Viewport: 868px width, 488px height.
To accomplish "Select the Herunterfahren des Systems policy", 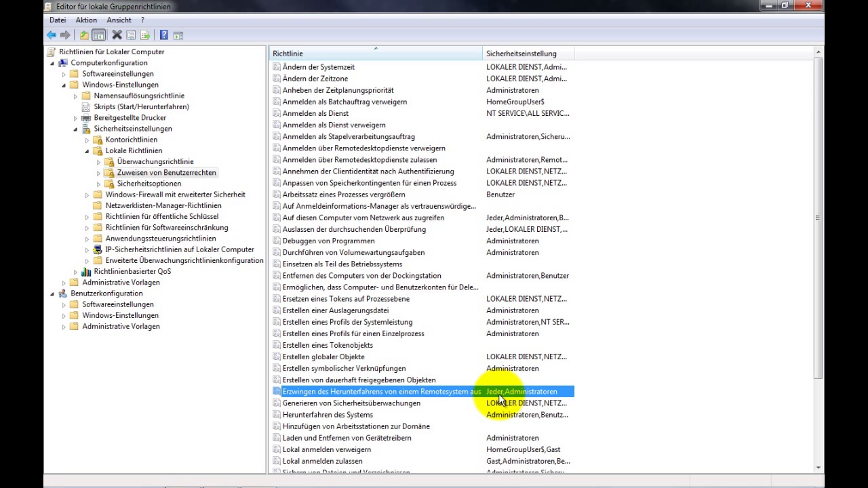I will coord(328,415).
